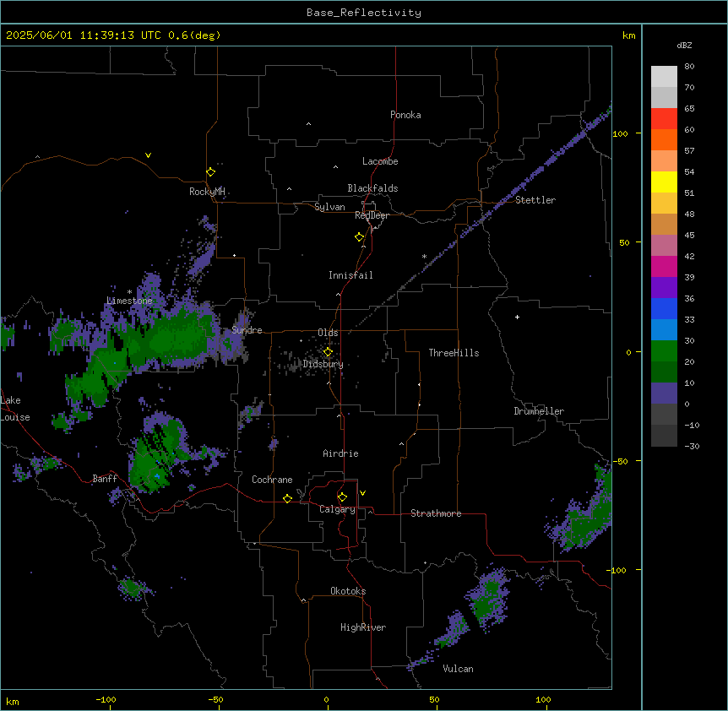Viewport: 728px width, 711px height.
Task: Click the Airdrie city label
Action: click(340, 453)
